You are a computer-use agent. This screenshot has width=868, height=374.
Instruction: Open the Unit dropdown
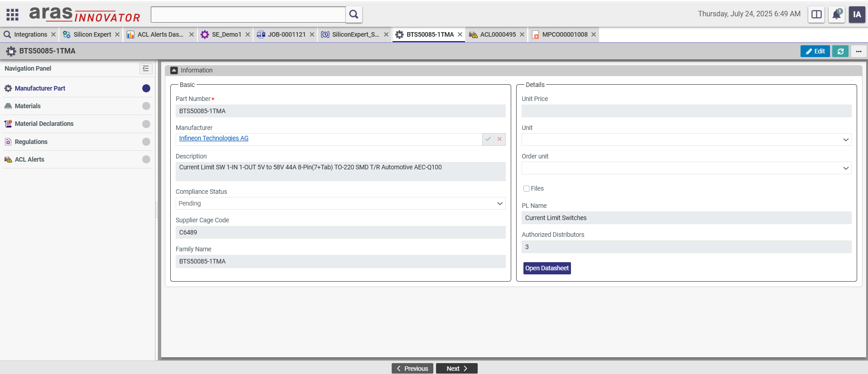coord(845,139)
